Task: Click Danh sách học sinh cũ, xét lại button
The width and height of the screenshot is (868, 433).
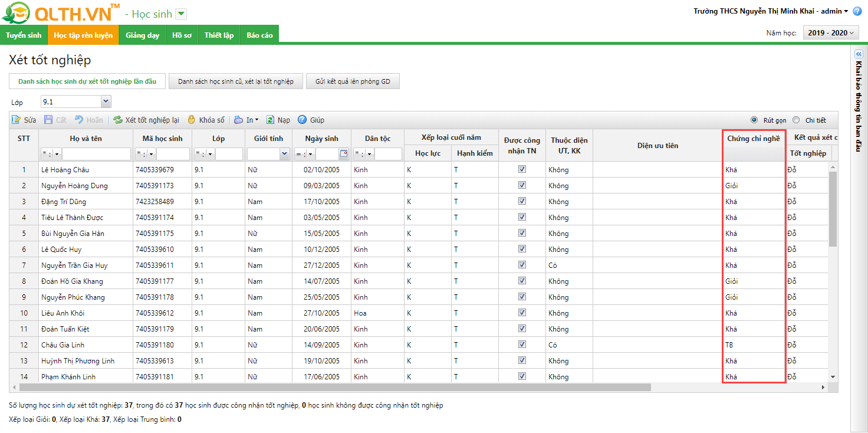Action: [x=235, y=81]
